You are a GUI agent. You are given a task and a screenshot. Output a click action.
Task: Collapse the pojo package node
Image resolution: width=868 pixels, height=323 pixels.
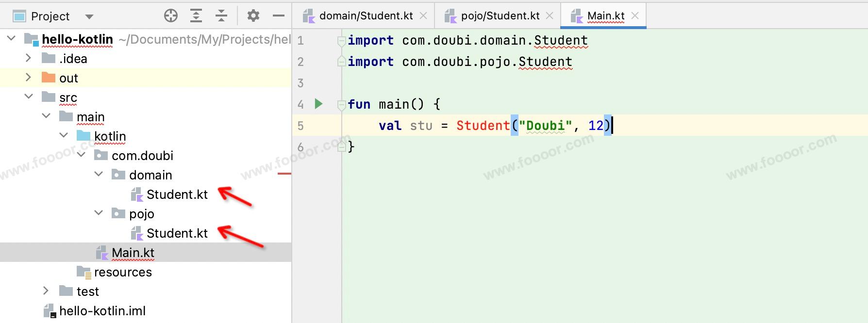[x=99, y=213]
